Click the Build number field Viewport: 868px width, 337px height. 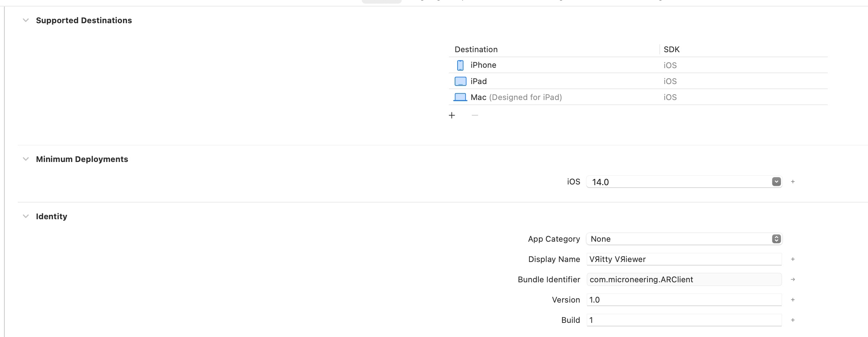[684, 320]
